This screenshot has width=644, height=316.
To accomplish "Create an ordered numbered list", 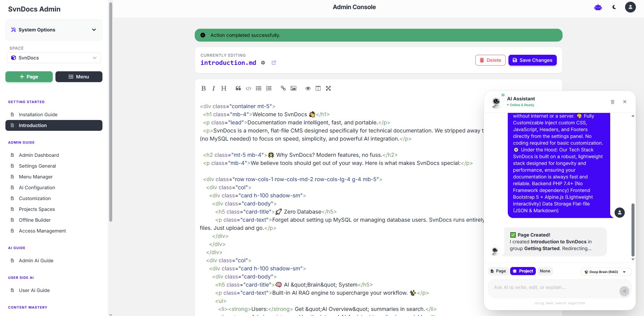I will coord(269,88).
